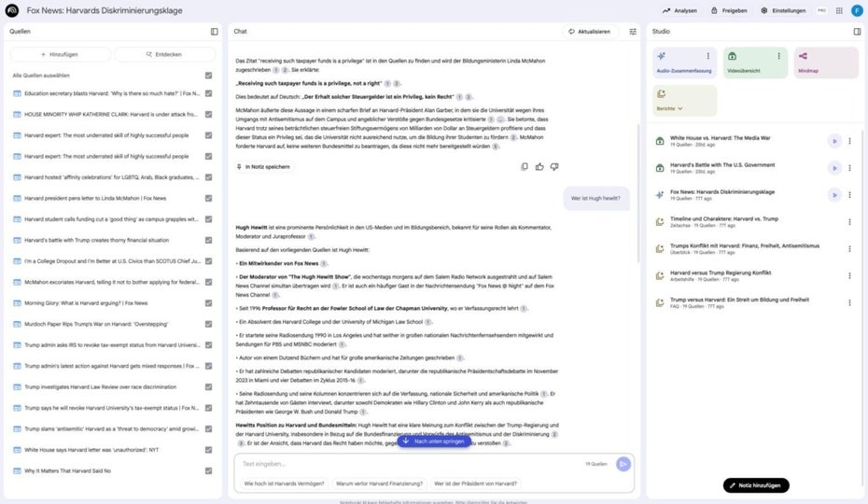Open more options for Trumps Konflikt mit Harvard
The image size is (868, 504).
(x=849, y=248)
